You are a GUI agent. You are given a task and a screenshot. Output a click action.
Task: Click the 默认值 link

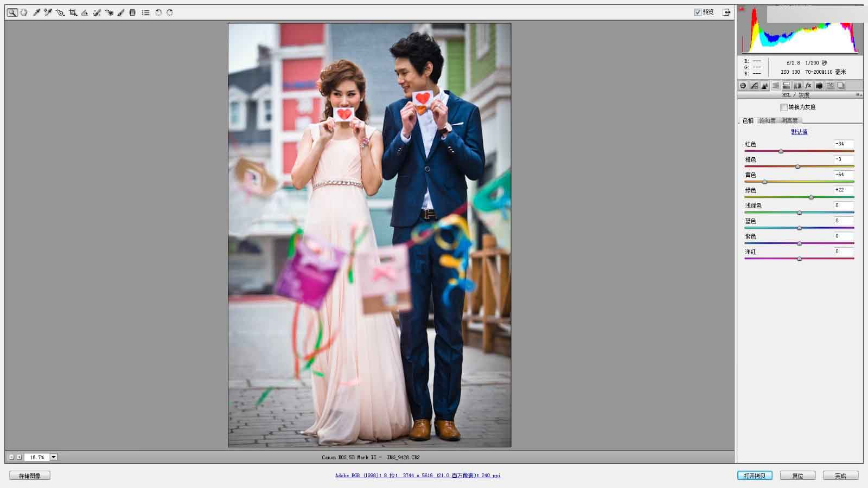tap(799, 132)
